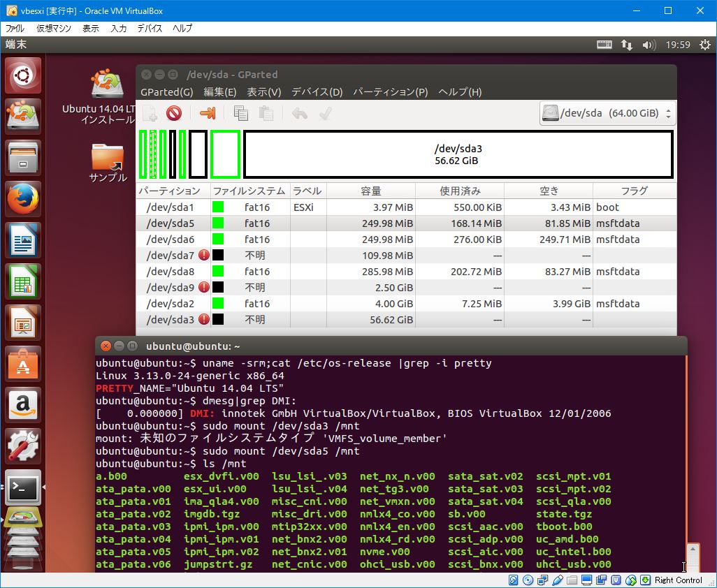Click the New partition toolbar icon
Image resolution: width=717 pixels, height=588 pixels.
click(150, 113)
